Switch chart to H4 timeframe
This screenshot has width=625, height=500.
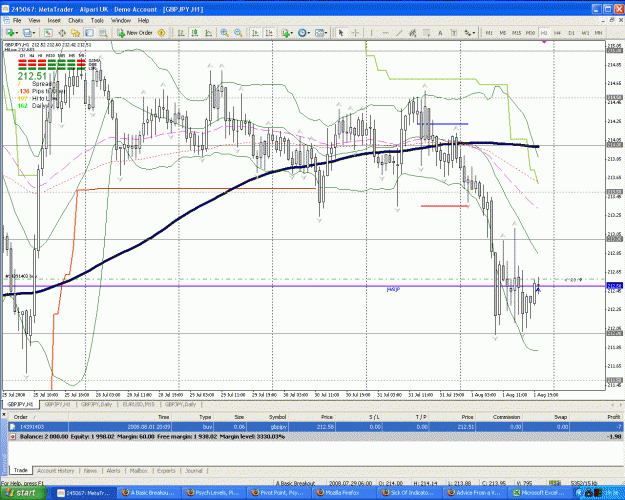point(557,33)
